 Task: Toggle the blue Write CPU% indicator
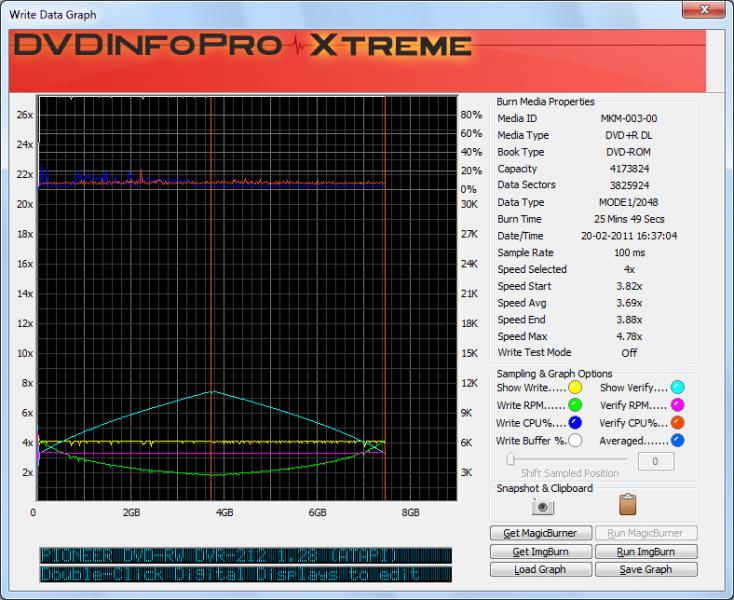coord(575,423)
